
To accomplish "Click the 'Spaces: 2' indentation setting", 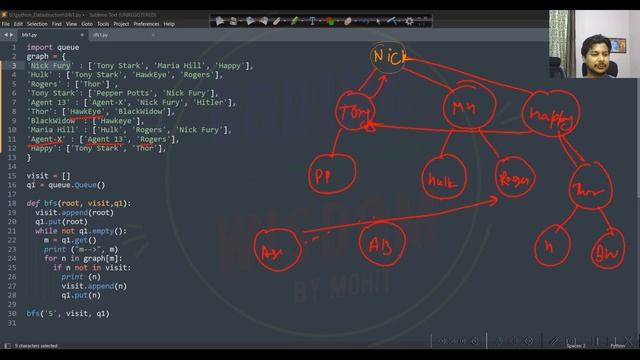I will point(576,346).
